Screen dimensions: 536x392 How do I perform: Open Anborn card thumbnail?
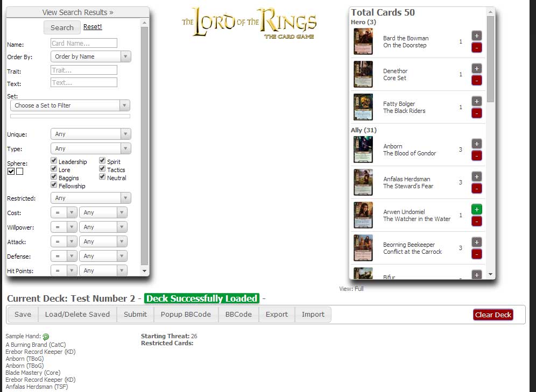[363, 149]
